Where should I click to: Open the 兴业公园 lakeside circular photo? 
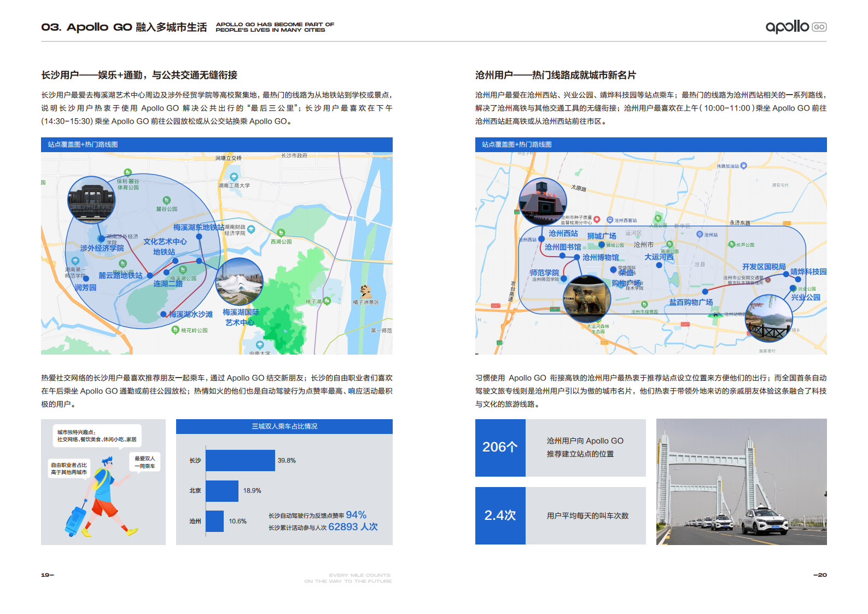(769, 318)
